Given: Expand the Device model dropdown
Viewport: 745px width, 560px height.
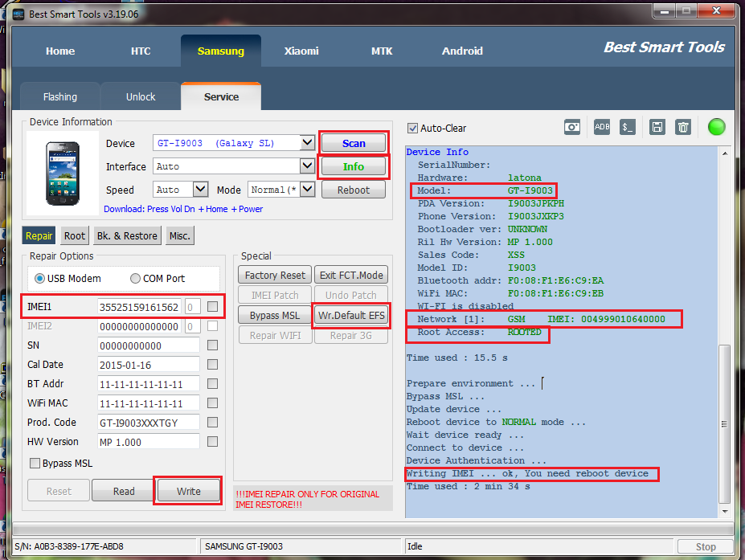Looking at the screenshot, I should 308,142.
